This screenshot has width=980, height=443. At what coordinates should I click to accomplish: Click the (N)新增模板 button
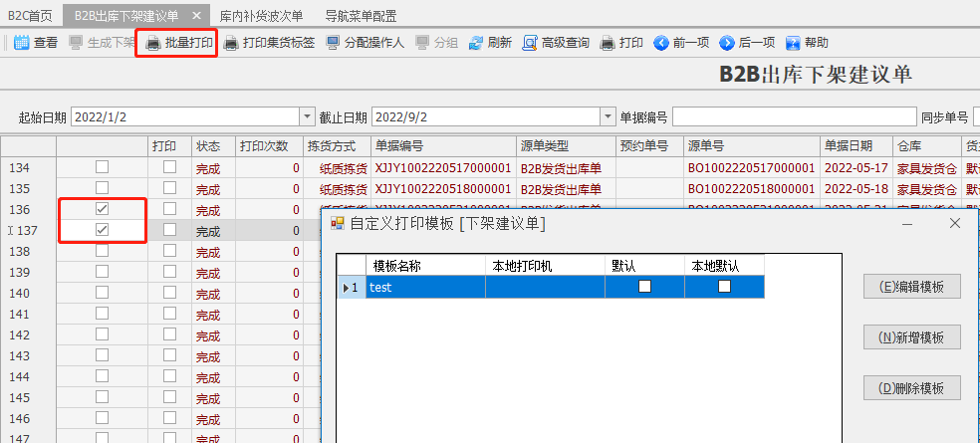point(912,337)
